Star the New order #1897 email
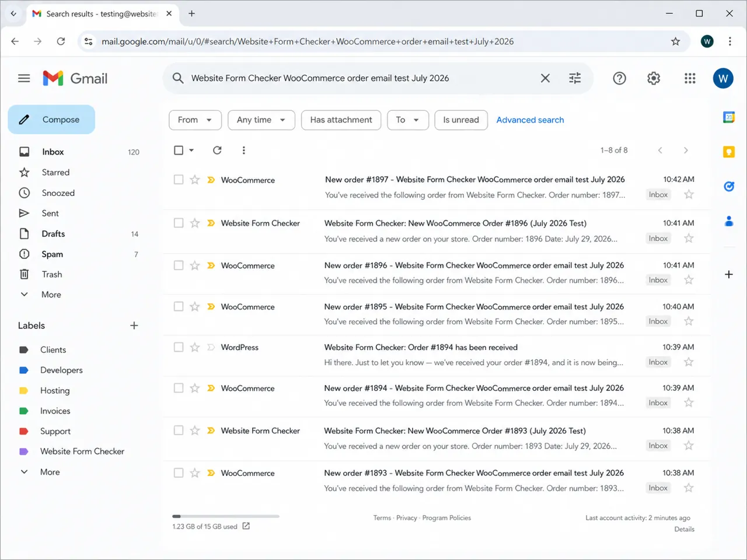The width and height of the screenshot is (747, 560). coord(195,180)
